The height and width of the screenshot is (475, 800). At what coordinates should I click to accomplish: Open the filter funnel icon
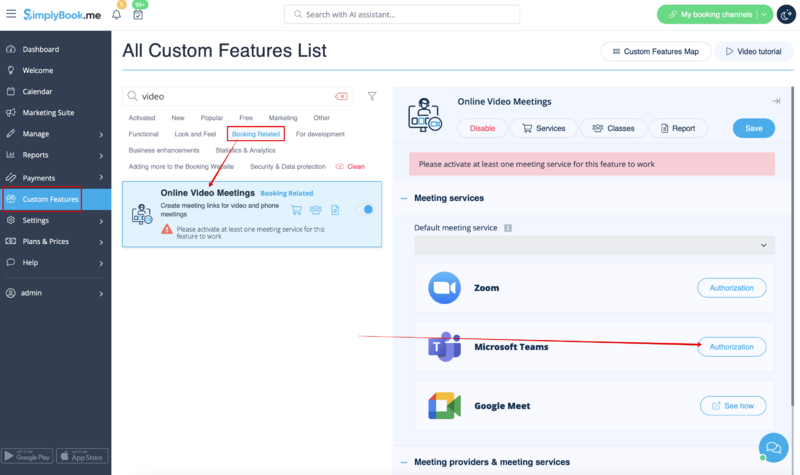(372, 96)
